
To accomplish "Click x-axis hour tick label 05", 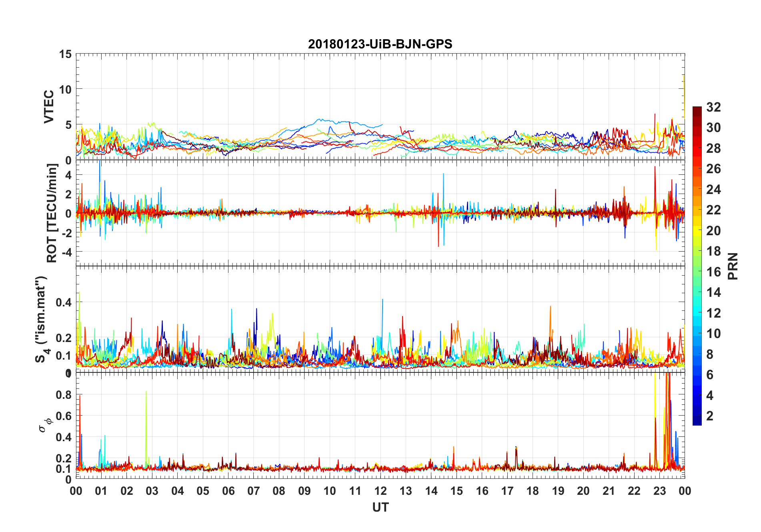I will click(203, 491).
